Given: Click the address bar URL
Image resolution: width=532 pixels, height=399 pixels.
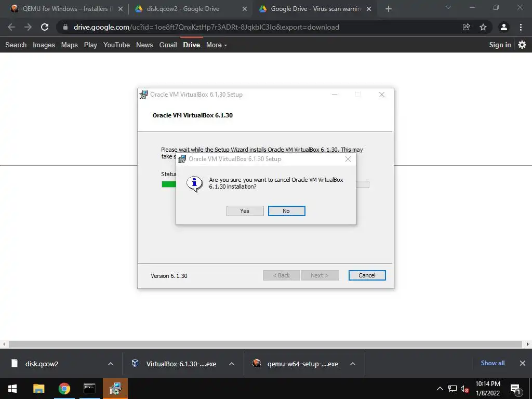Looking at the screenshot, I should click(x=206, y=27).
